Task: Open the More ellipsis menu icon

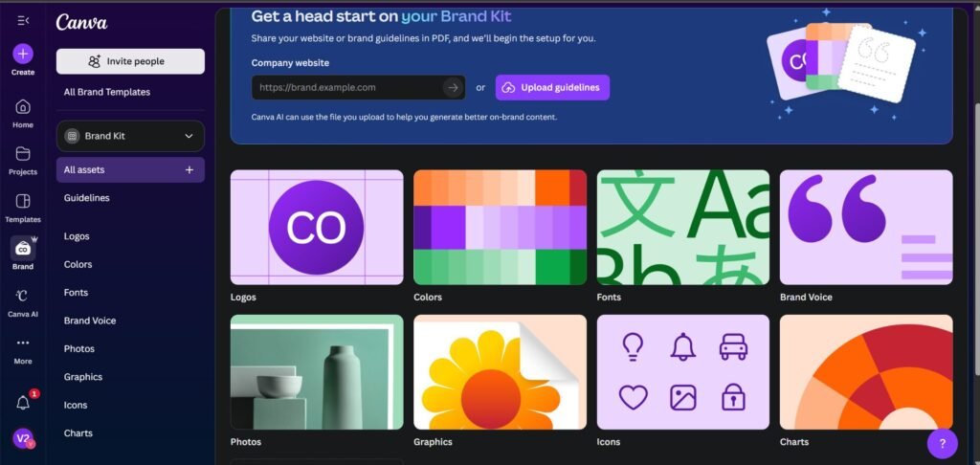Action: point(23,343)
